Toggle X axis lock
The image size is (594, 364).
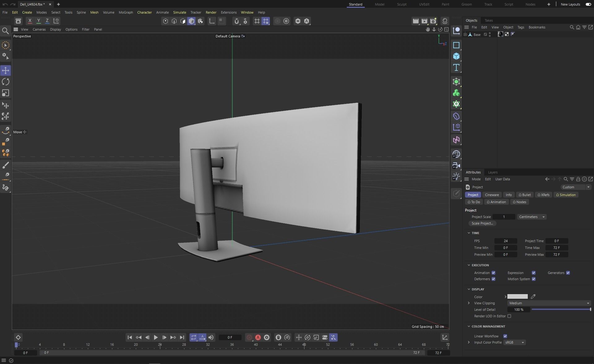(x=30, y=21)
